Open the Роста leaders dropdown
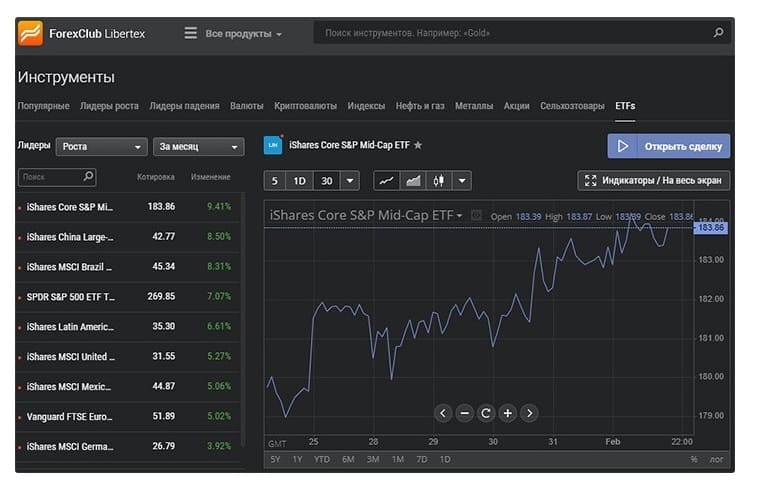This screenshot has height=498, width=761. coord(101,147)
